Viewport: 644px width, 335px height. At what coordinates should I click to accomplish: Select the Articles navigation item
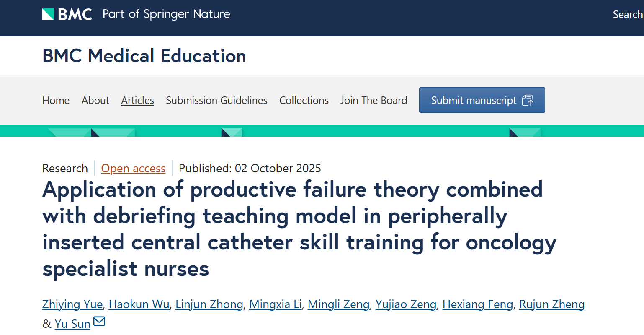click(x=137, y=101)
